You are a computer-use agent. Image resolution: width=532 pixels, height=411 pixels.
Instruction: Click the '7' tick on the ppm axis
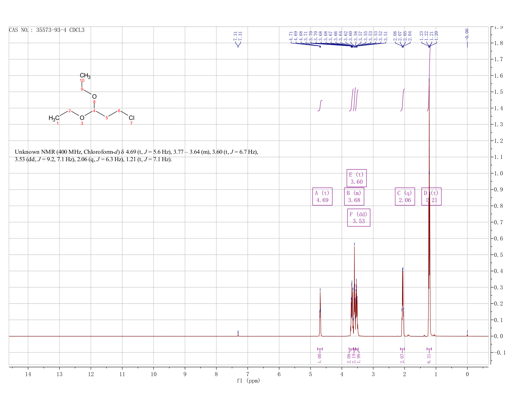(x=248, y=374)
